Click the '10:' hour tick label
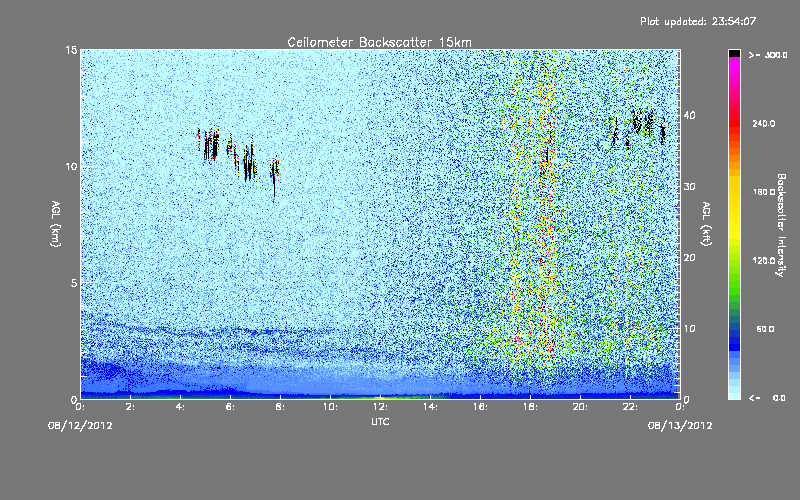This screenshot has width=800, height=500. pyautogui.click(x=330, y=407)
